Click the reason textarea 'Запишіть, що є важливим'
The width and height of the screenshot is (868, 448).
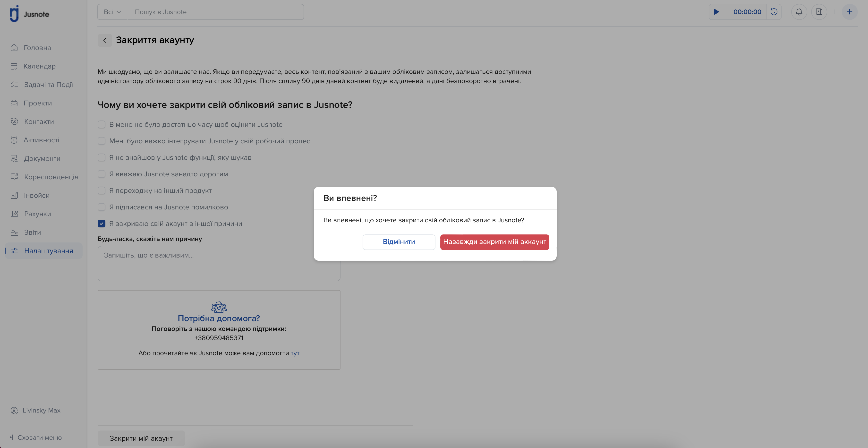point(219,264)
